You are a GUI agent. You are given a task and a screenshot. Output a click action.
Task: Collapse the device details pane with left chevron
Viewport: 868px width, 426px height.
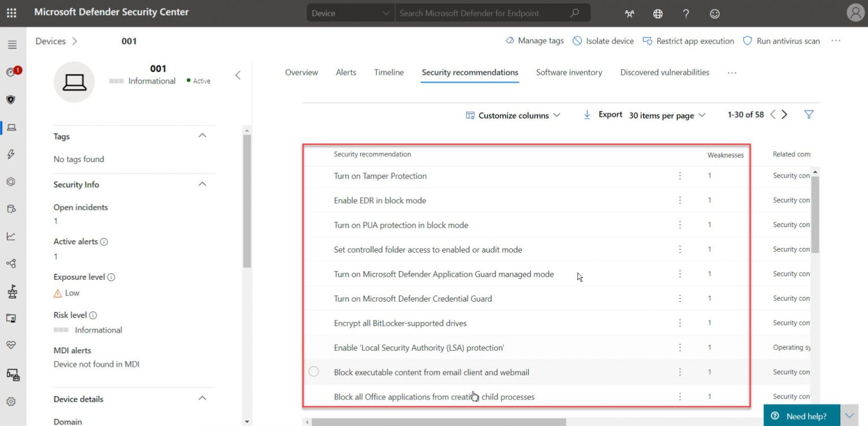pos(237,74)
